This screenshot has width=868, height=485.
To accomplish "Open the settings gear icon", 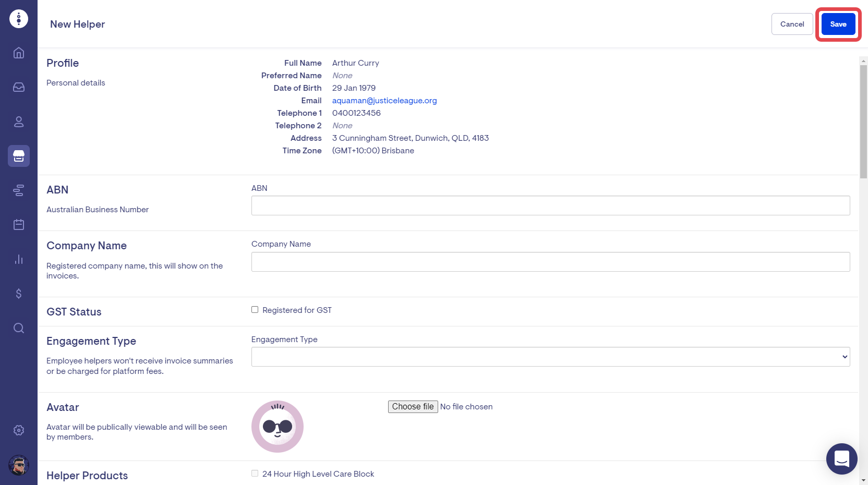I will (19, 430).
